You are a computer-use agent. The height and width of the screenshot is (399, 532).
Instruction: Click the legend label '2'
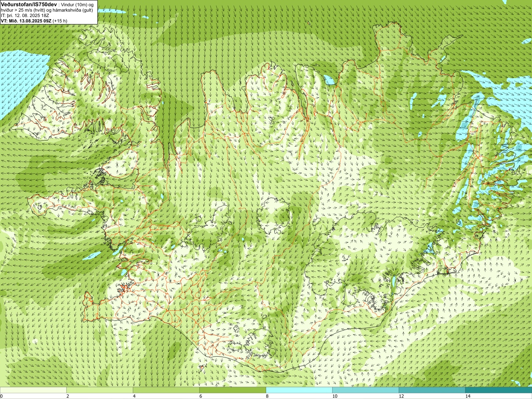(68, 396)
